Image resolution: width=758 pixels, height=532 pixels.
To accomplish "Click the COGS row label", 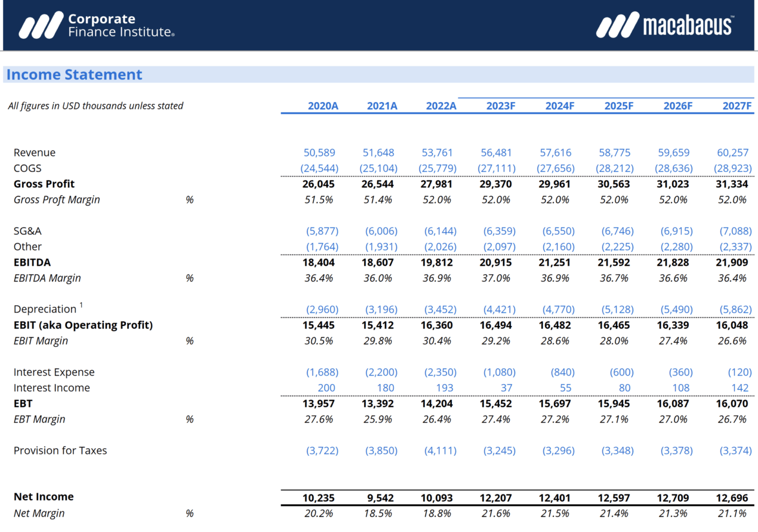I will coord(27,168).
